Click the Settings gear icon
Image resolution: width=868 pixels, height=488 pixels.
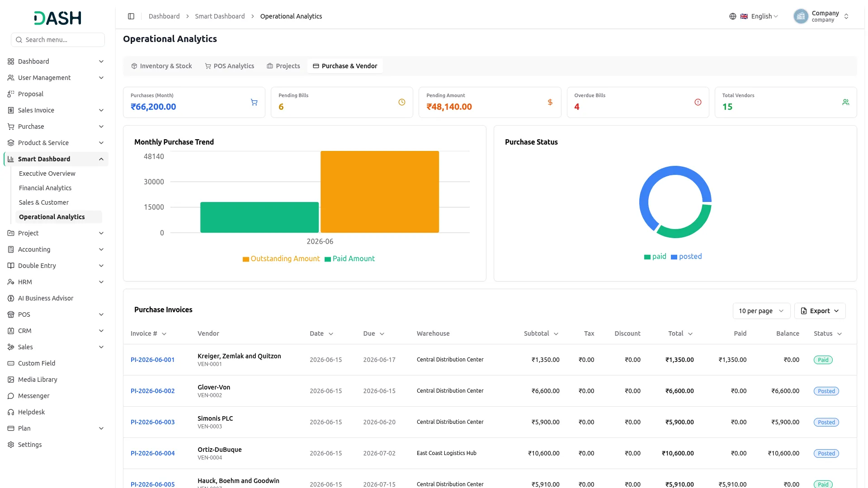[x=11, y=445]
